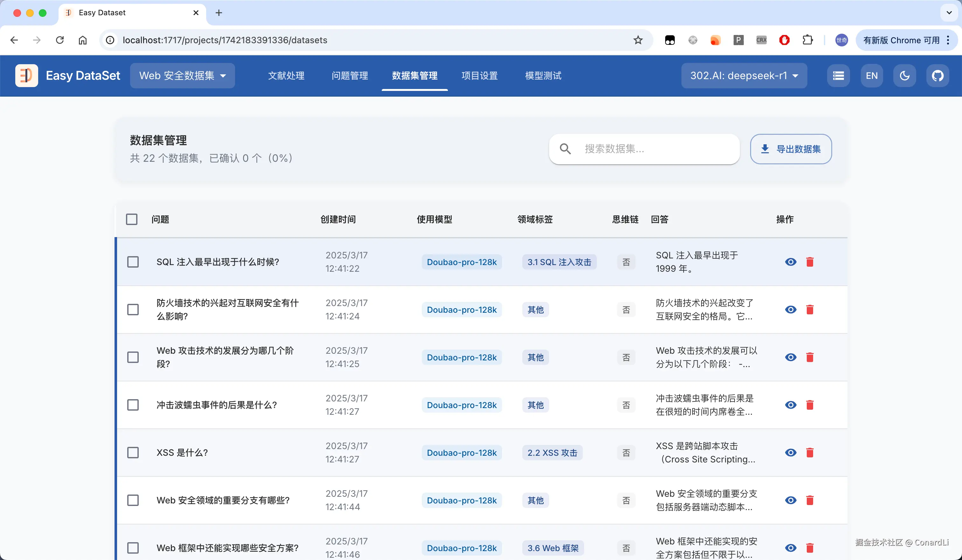Tick checkbox for SQL 注入 question row

[x=133, y=262]
